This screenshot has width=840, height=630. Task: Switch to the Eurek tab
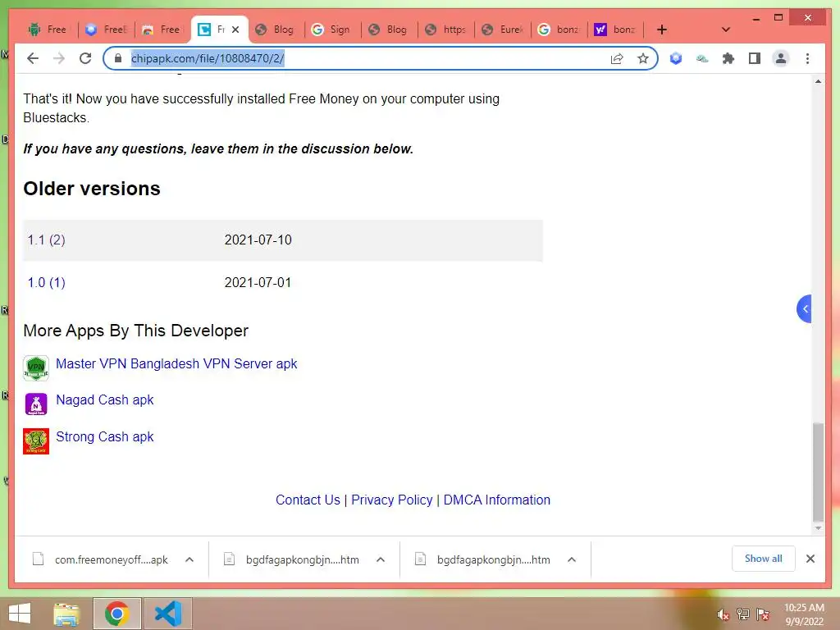[x=503, y=30]
